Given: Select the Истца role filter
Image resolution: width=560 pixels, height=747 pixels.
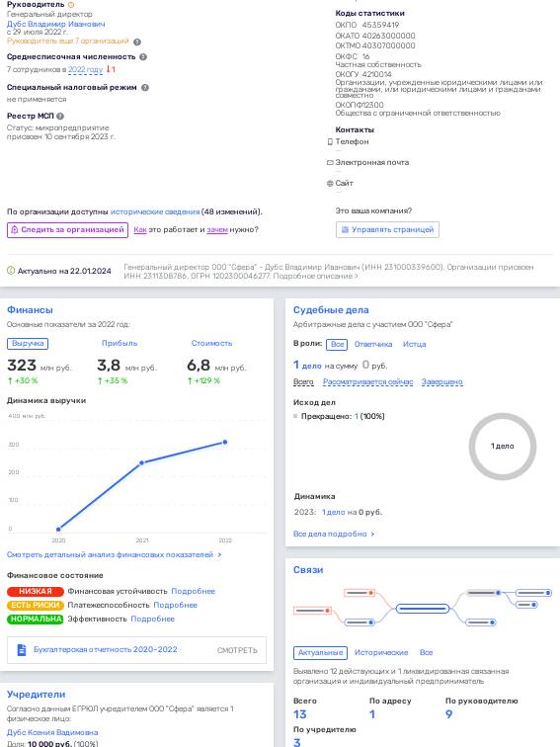Looking at the screenshot, I should [414, 345].
